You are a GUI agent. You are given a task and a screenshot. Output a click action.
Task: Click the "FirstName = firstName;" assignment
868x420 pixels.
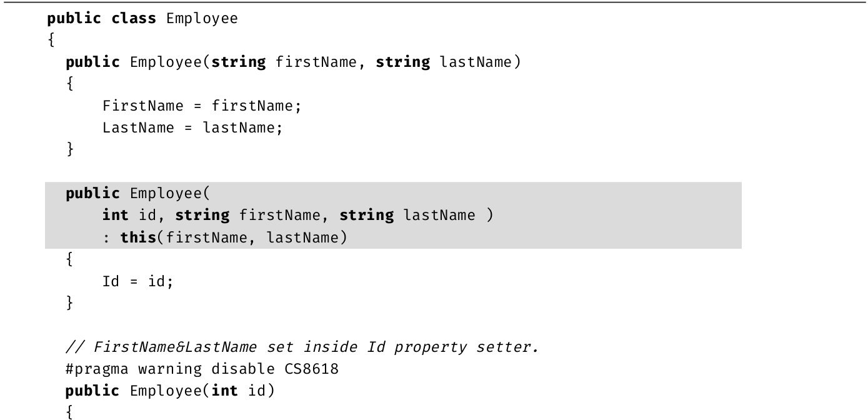pyautogui.click(x=202, y=106)
